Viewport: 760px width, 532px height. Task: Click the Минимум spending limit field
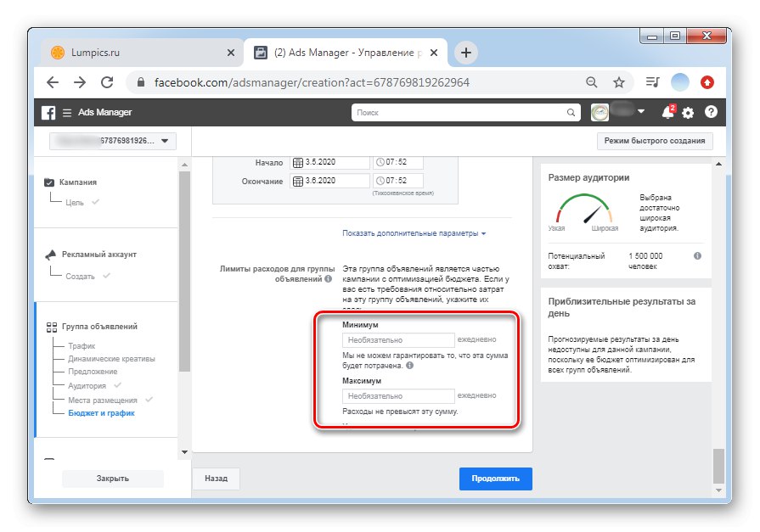398,340
